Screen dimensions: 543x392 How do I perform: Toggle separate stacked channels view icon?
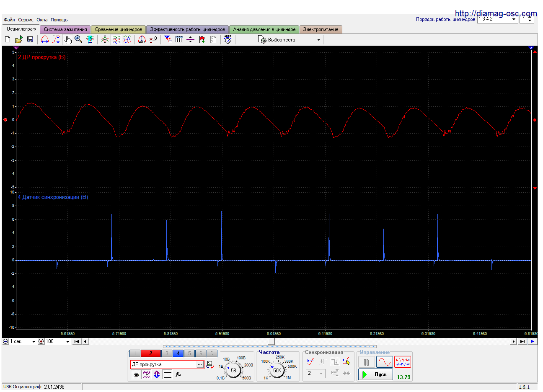116,39
